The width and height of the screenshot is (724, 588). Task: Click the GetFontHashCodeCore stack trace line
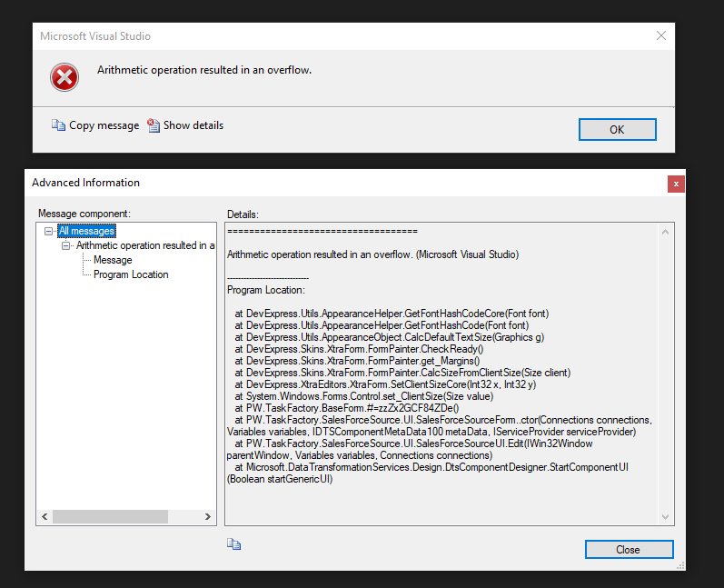pyautogui.click(x=392, y=314)
